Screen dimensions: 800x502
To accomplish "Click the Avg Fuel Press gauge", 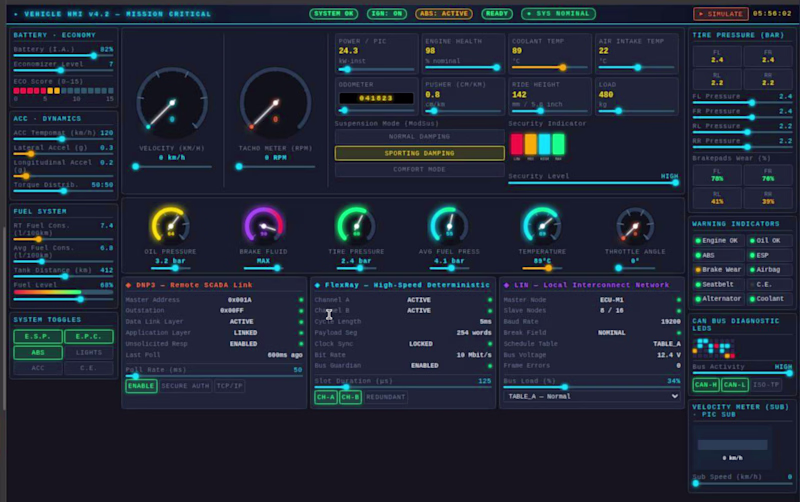I will [x=449, y=226].
